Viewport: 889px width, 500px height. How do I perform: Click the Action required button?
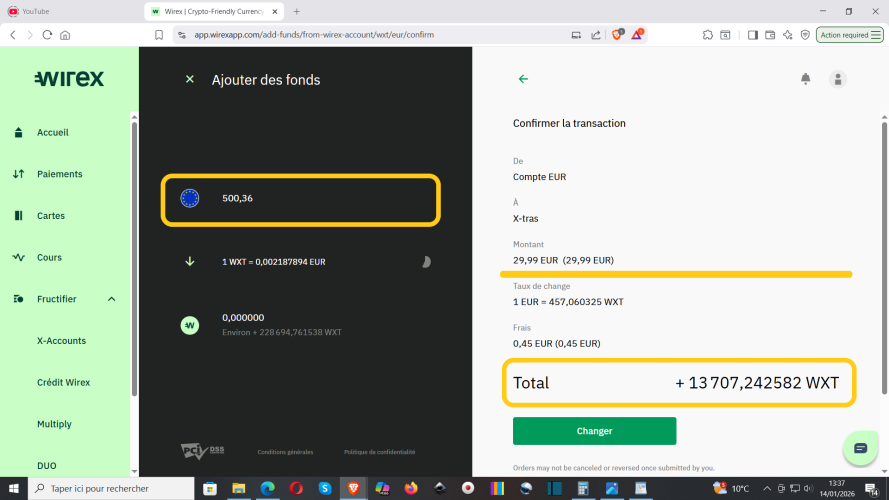[849, 35]
